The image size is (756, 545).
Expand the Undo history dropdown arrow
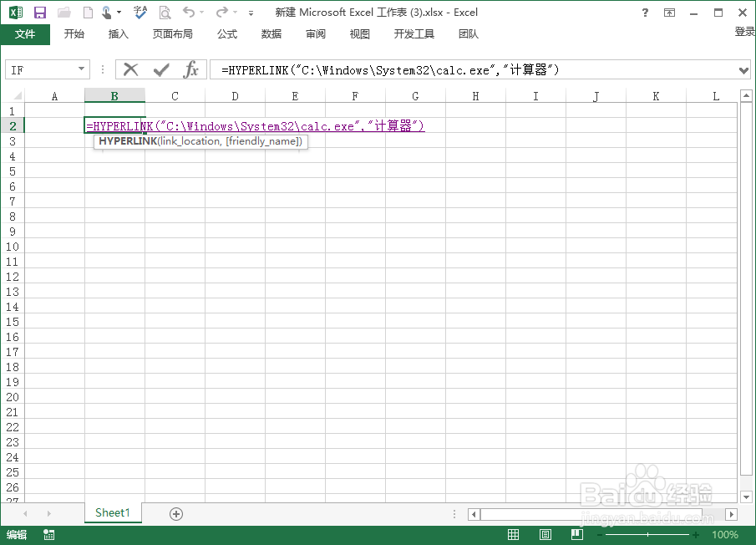[x=202, y=13]
